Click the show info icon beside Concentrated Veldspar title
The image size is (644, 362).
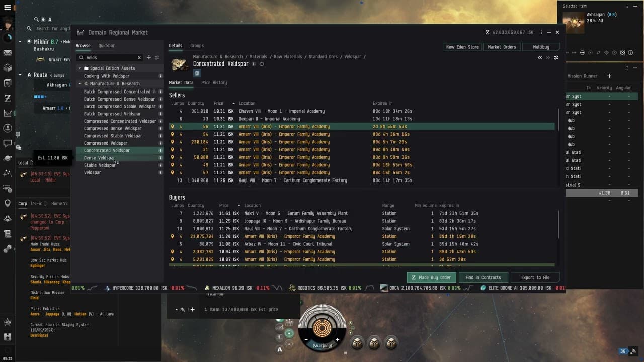(254, 64)
